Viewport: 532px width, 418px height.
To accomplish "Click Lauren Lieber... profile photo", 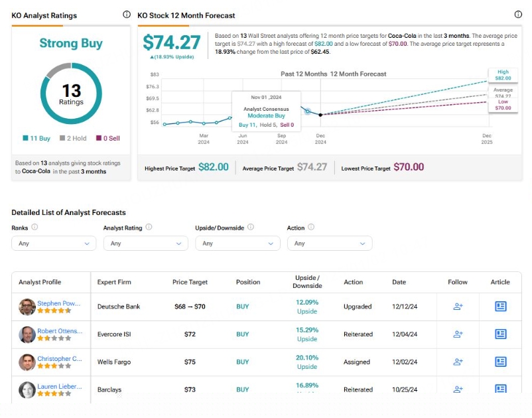I will click(27, 390).
